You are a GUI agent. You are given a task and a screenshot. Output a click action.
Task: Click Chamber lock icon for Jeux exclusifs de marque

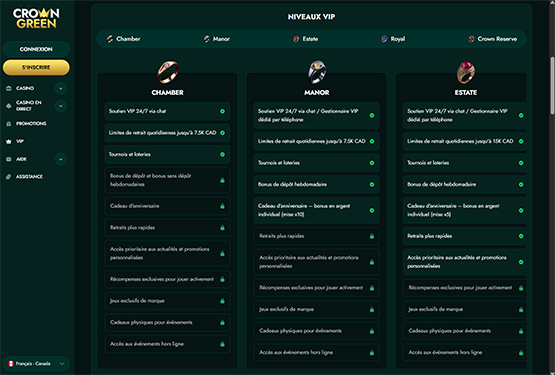222,301
